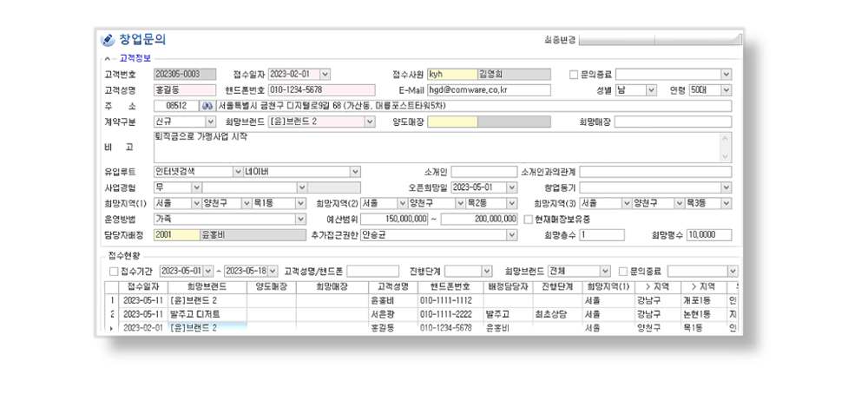868x394 pixels.
Task: Click the 희망매장 input field
Action: tap(674, 121)
